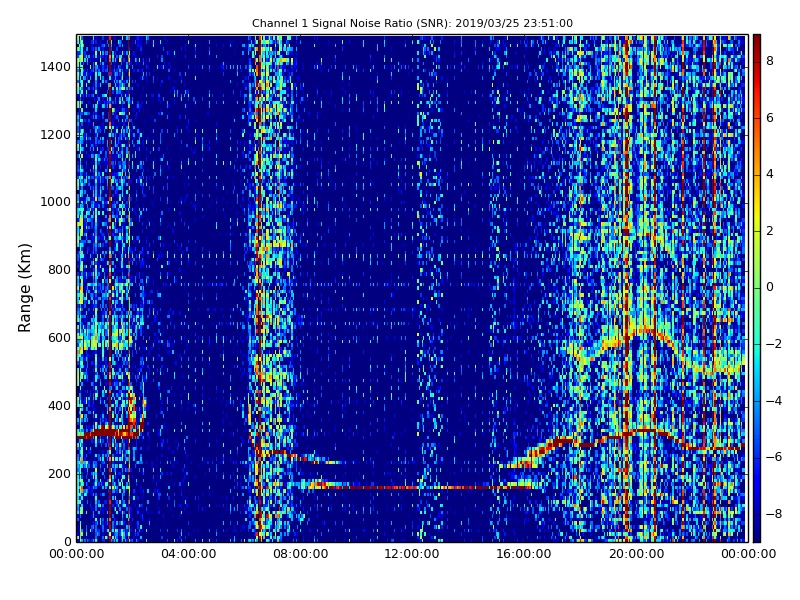
Task: Click the colorbar label −6
Action: pos(774,457)
